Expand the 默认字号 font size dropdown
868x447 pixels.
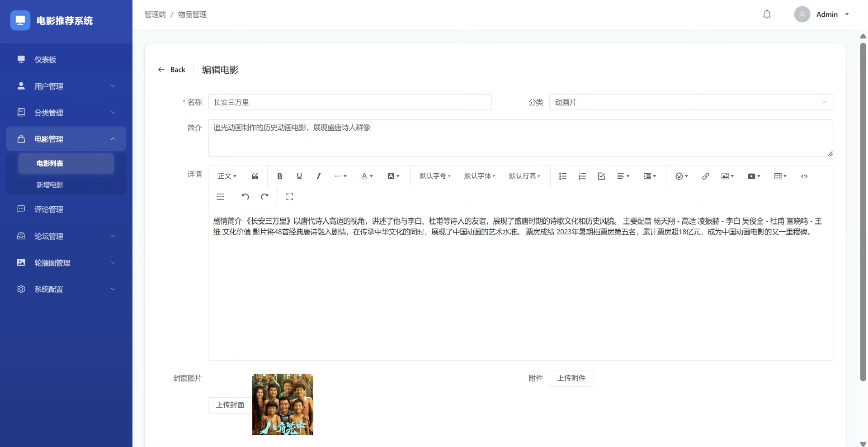pyautogui.click(x=434, y=176)
